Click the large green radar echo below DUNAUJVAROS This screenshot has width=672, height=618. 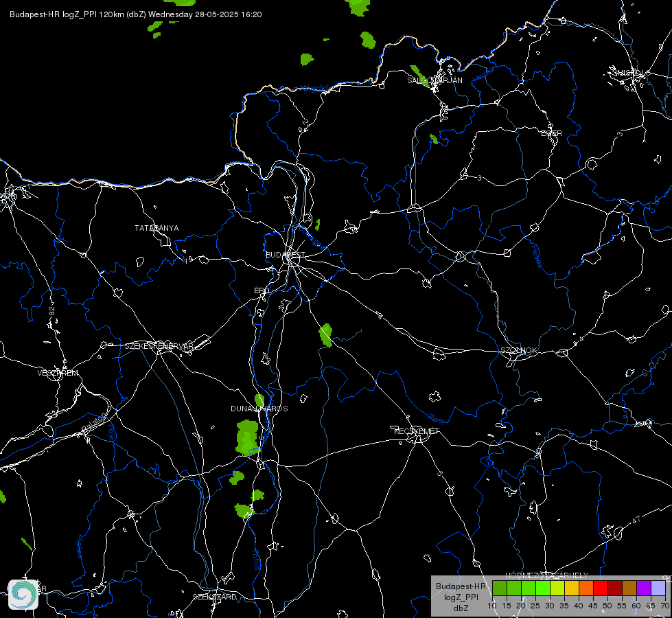tap(247, 437)
